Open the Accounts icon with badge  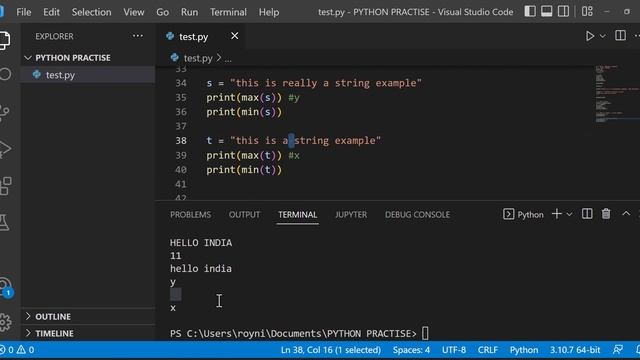point(6,287)
